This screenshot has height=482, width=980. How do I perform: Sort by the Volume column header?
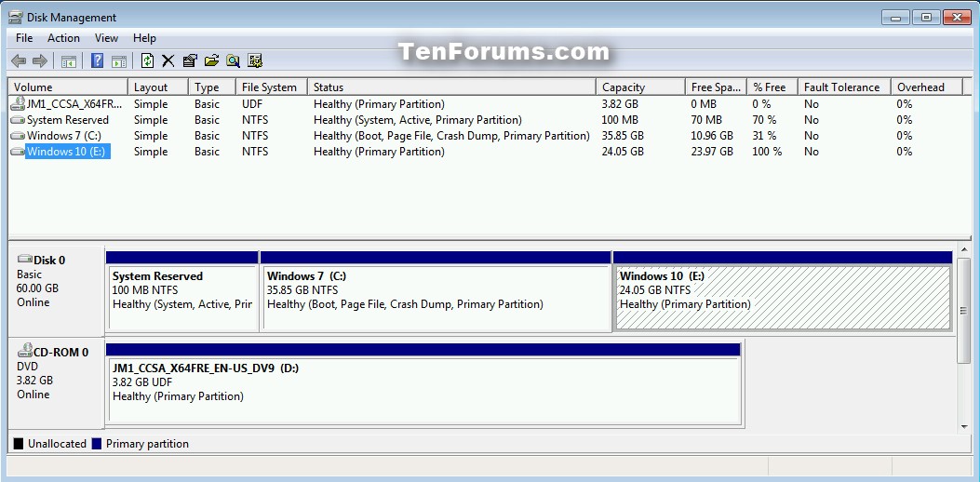[x=68, y=87]
